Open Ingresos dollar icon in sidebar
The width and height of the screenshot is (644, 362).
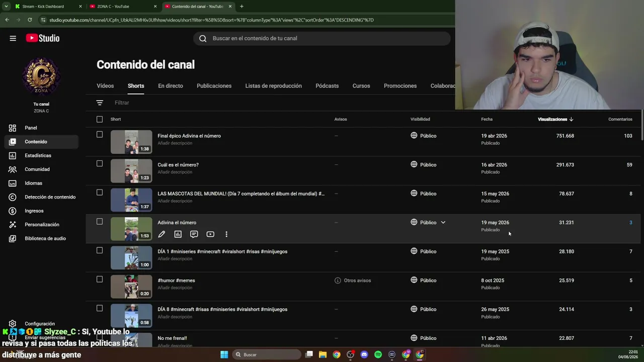point(13,211)
